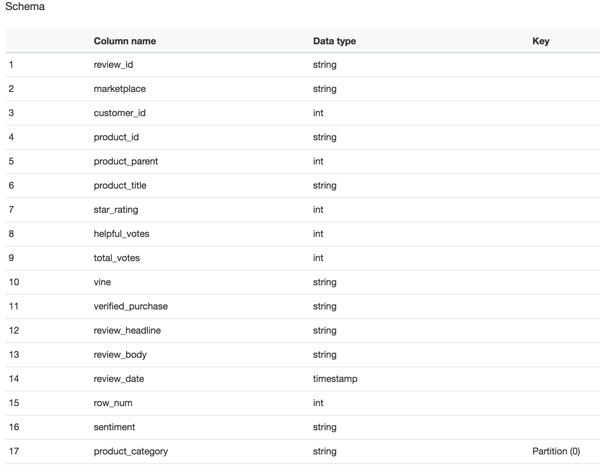Select the verified_purchase row
This screenshot has height=465, width=600.
coord(302,306)
